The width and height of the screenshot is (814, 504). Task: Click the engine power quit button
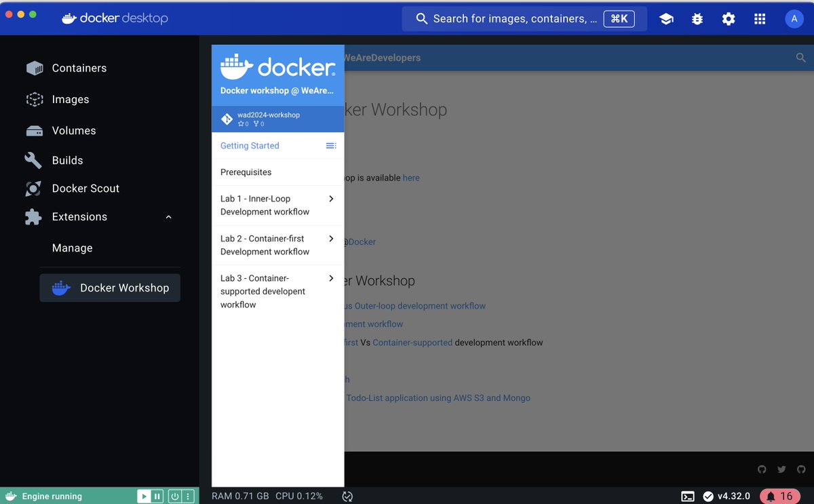coord(174,496)
